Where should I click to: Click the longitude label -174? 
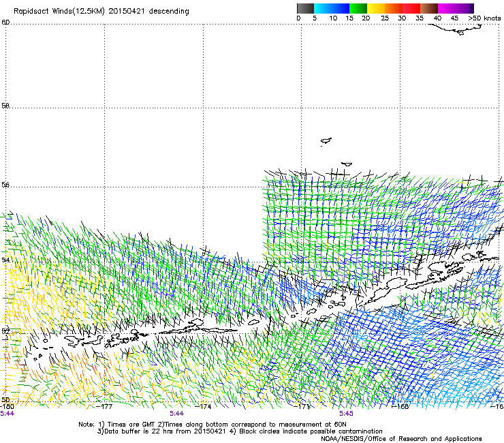coord(203,406)
